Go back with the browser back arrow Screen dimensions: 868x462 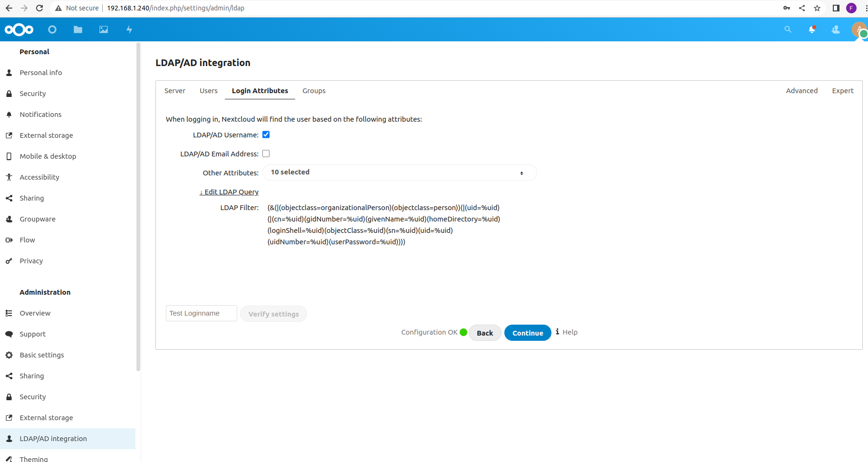9,8
